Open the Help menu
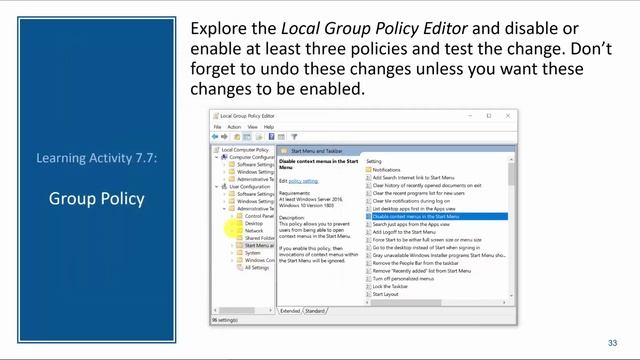Viewport: 640px width, 360px height. [x=269, y=127]
